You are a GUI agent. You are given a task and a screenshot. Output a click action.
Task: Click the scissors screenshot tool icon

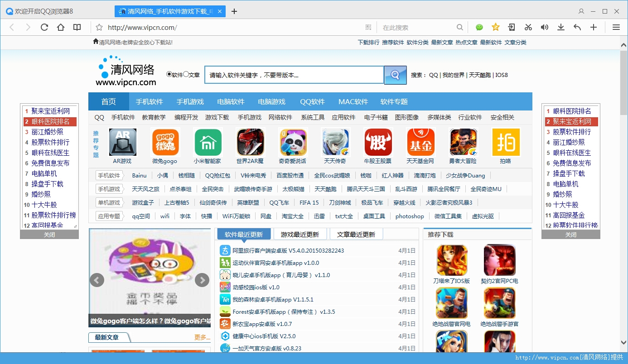pyautogui.click(x=528, y=27)
